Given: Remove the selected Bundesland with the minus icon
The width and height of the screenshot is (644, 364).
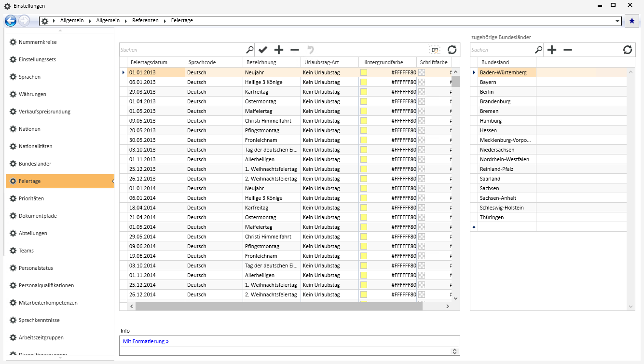Looking at the screenshot, I should 568,50.
